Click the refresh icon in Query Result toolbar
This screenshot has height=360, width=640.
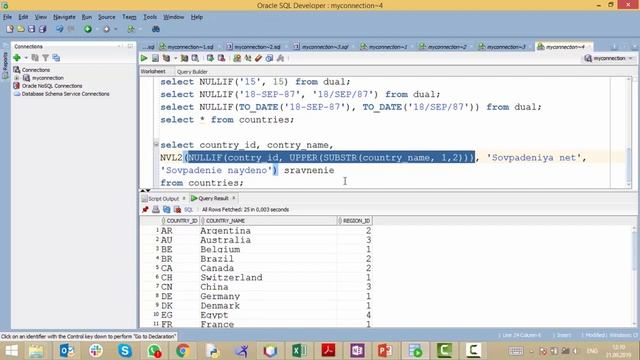tap(167, 209)
